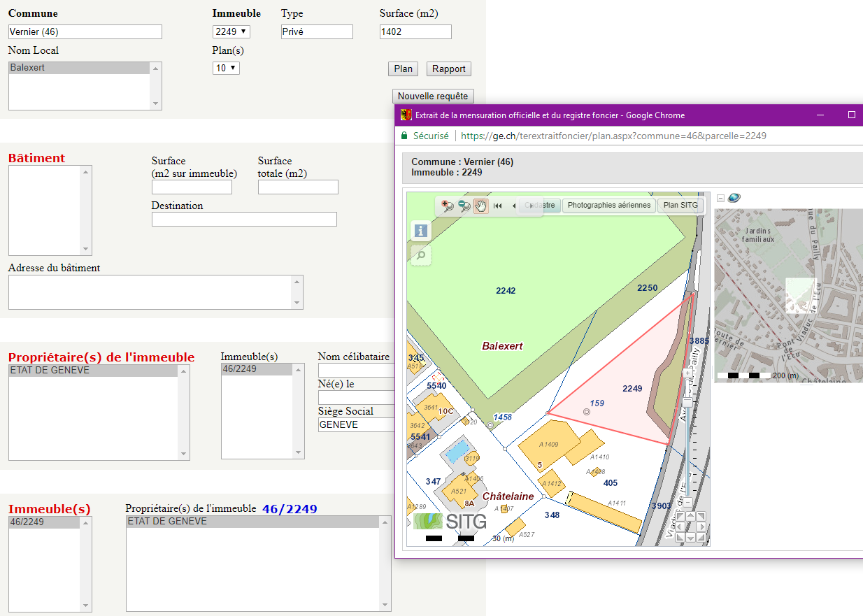The height and width of the screenshot is (616, 863).
Task: Click the search magnifier icon on map
Action: tap(421, 255)
